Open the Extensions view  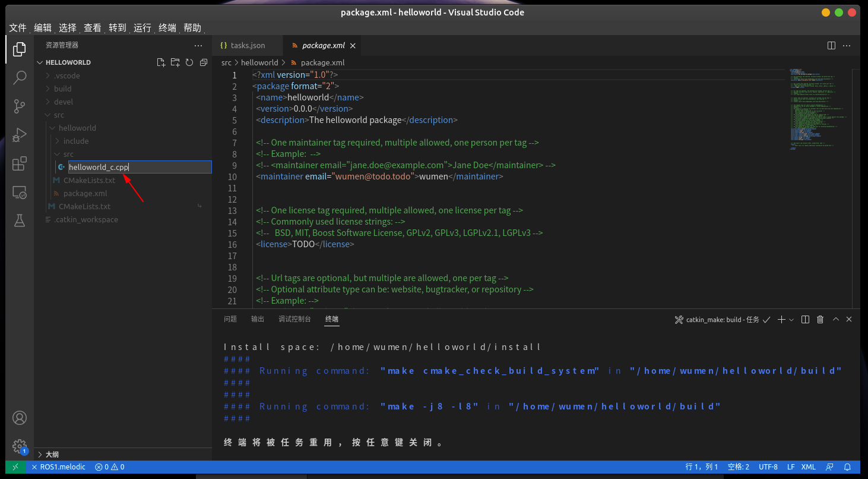coord(20,163)
